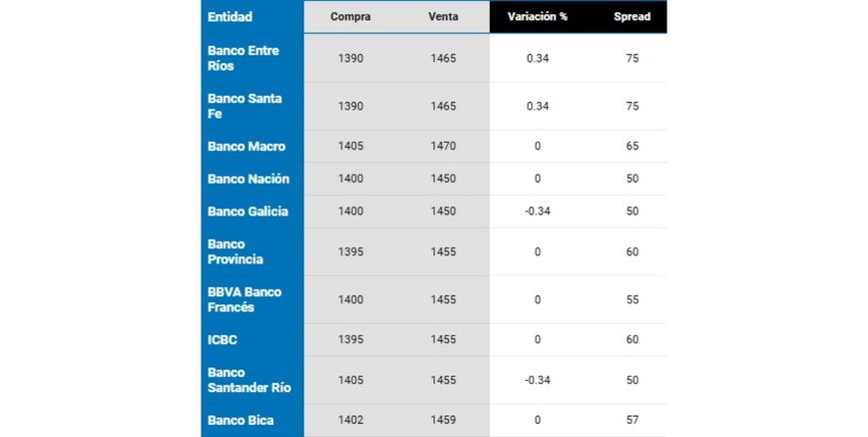Click the BBVA Banco Francés entity
Screen dimensions: 868x437
click(244, 299)
